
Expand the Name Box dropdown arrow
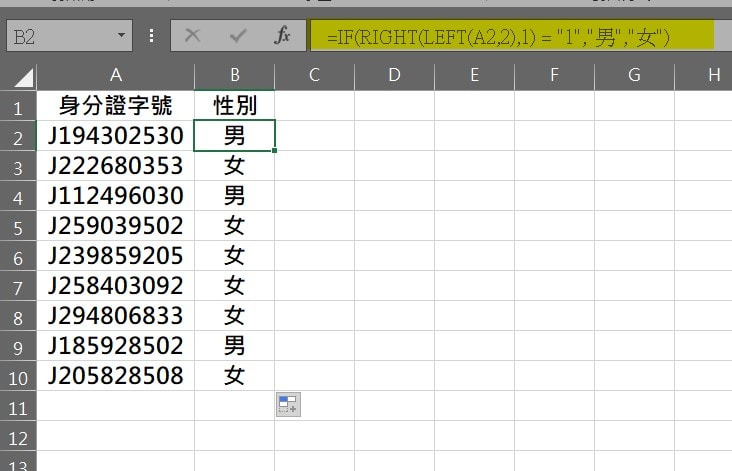click(122, 36)
